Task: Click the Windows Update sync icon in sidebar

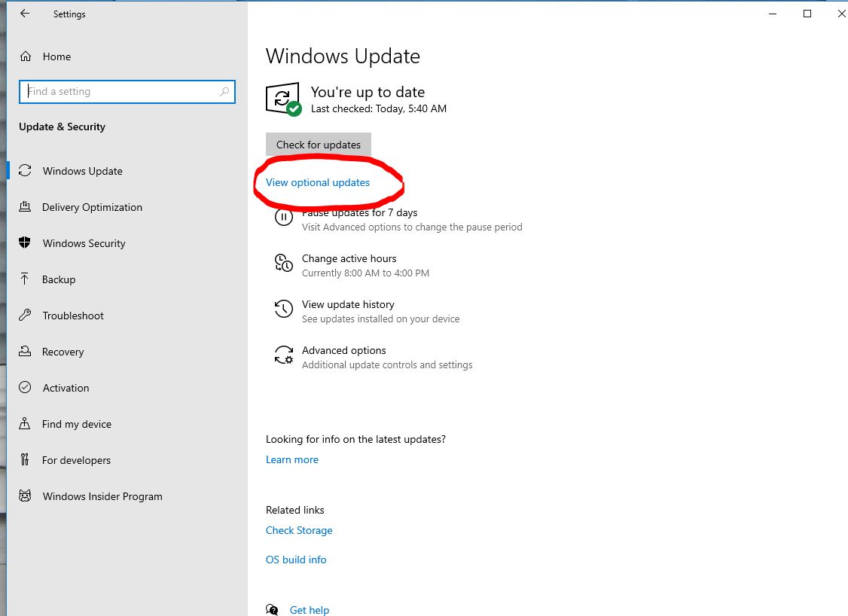Action: 25,170
